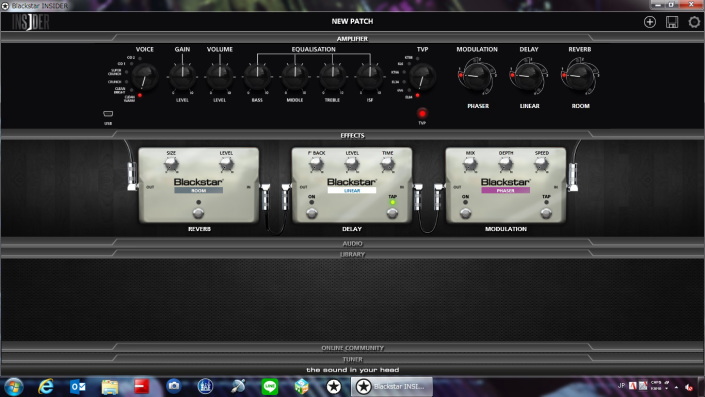Open the PHASER modulation type selector

tap(505, 191)
